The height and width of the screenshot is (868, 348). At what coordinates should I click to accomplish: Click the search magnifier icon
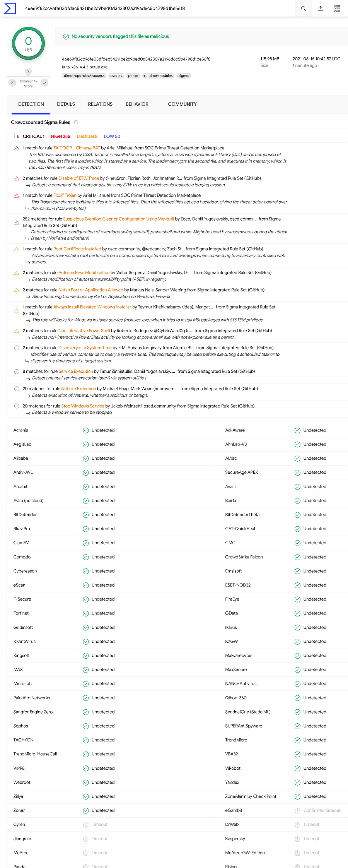(304, 9)
